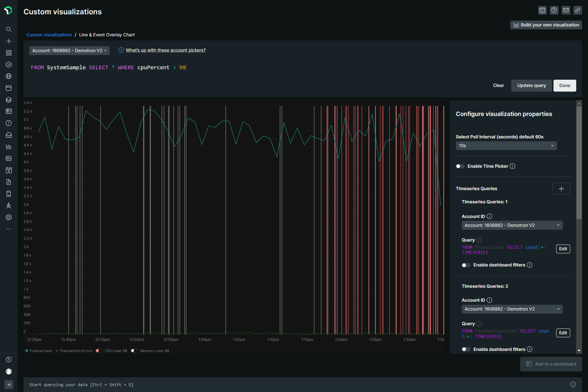This screenshot has width=588, height=392.
Task: Toggle the Transactions series in legend
Action: 39,351
